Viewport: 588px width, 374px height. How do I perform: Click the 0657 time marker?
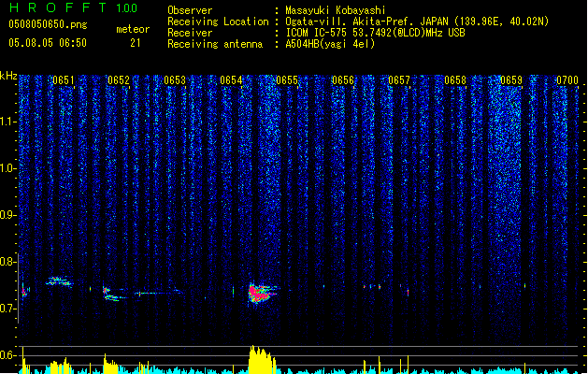[x=399, y=80]
